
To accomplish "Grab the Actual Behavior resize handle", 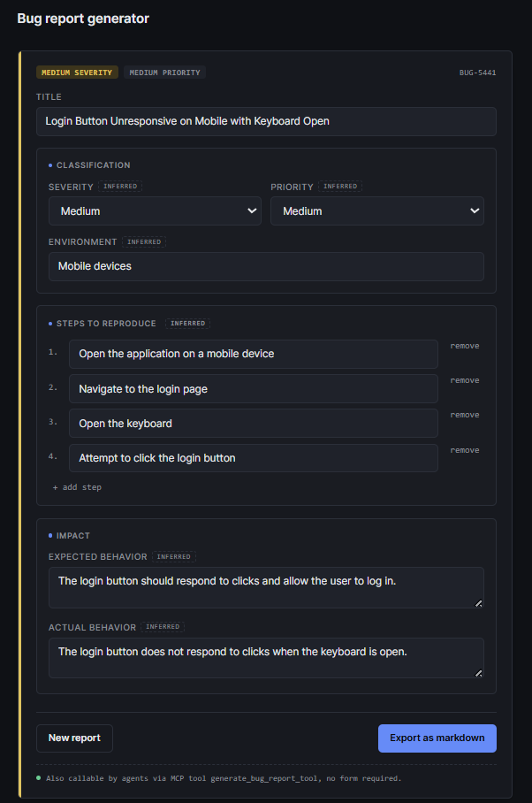I will point(478,673).
